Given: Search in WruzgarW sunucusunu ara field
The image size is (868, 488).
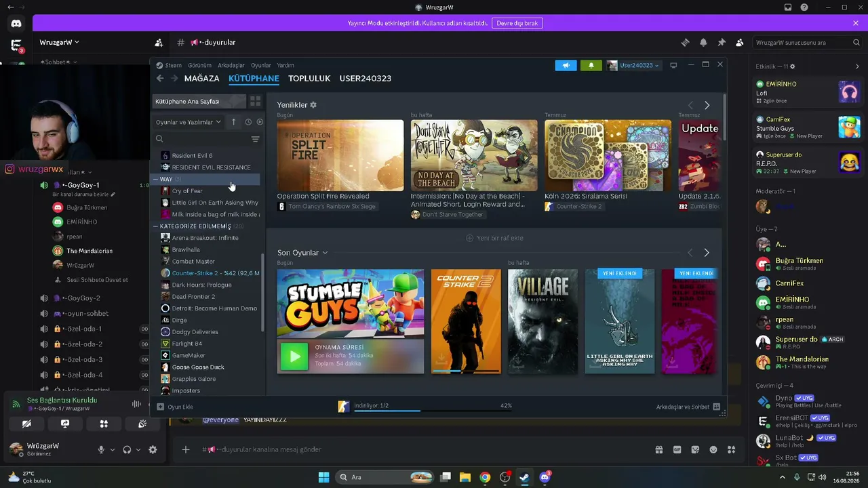Looking at the screenshot, I should click(808, 42).
